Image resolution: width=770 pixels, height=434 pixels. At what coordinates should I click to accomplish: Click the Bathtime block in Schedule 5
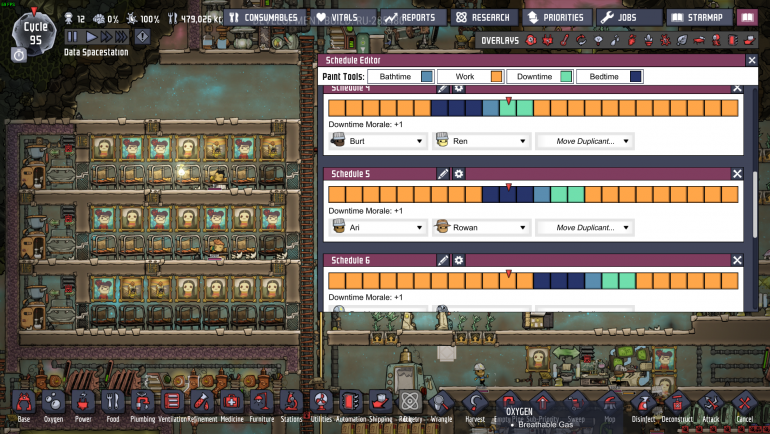pyautogui.click(x=542, y=194)
